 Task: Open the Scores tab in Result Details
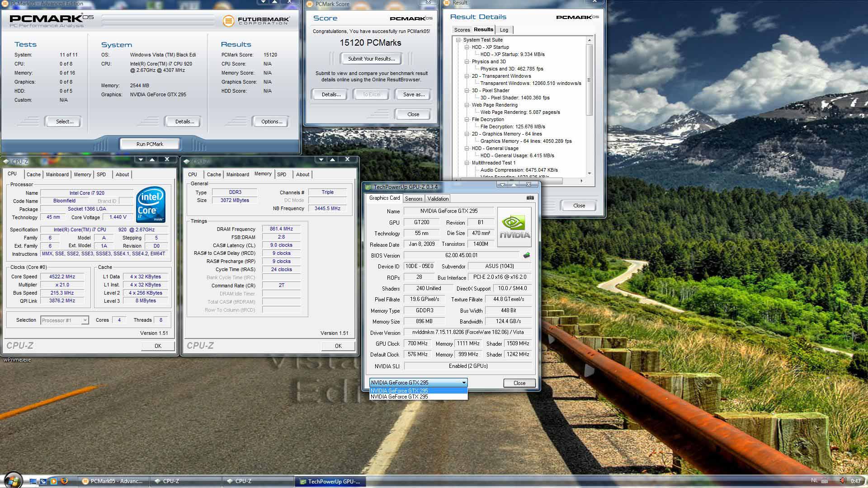(462, 30)
